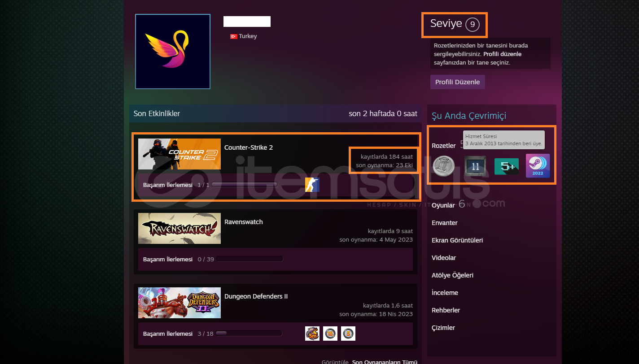Open the last Dungeon Defenders II achievement icon
The height and width of the screenshot is (364, 639).
[x=348, y=333]
